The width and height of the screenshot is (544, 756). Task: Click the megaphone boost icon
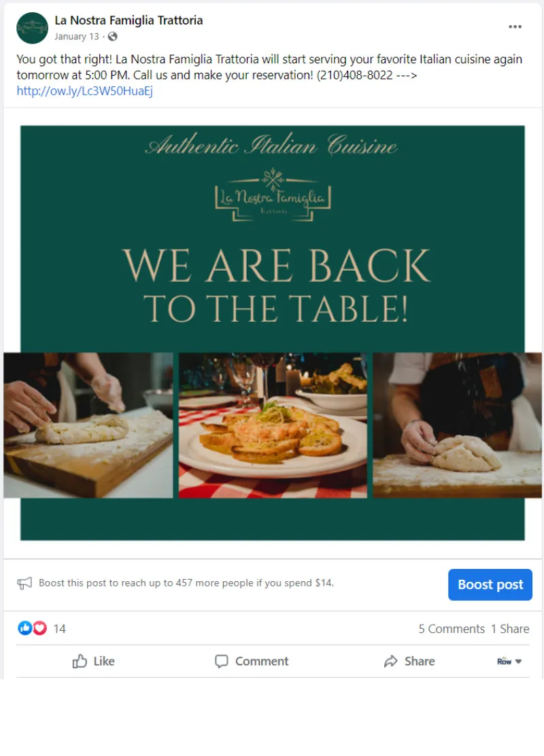(x=24, y=583)
